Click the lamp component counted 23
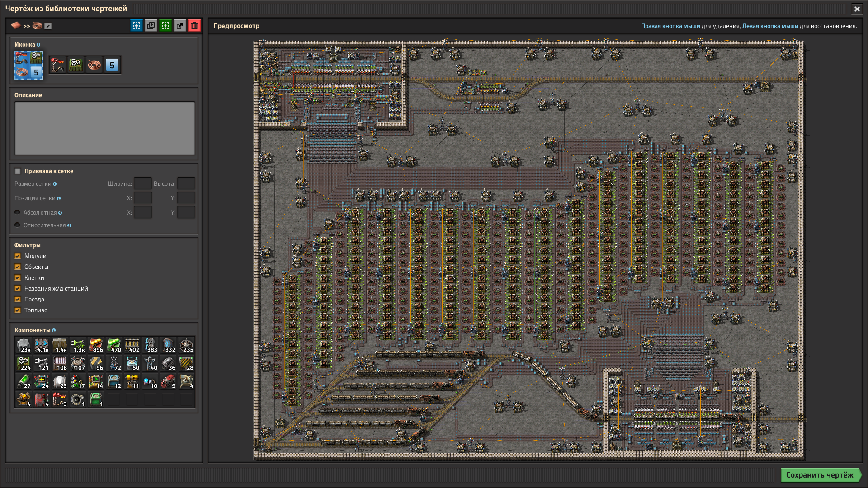The width and height of the screenshot is (868, 488). [x=60, y=381]
